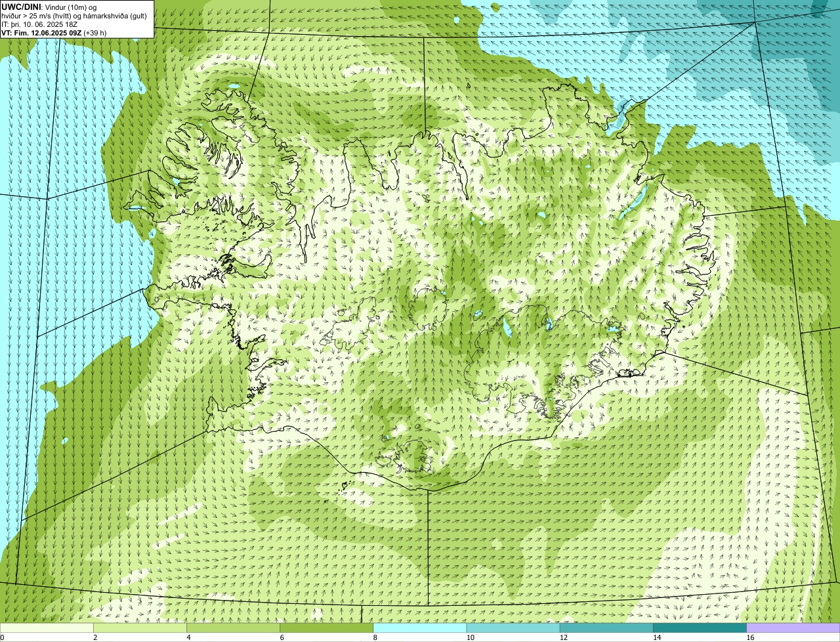Click the light cyan 8–10 legend swatch
Viewport: 840px width, 642px height.
(x=420, y=628)
